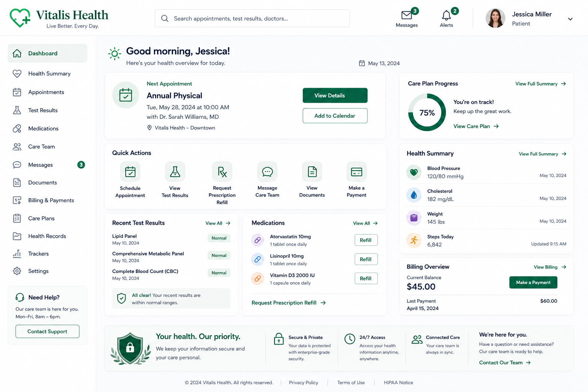
Task: Click the Atorvastatin pill icon
Action: [258, 240]
